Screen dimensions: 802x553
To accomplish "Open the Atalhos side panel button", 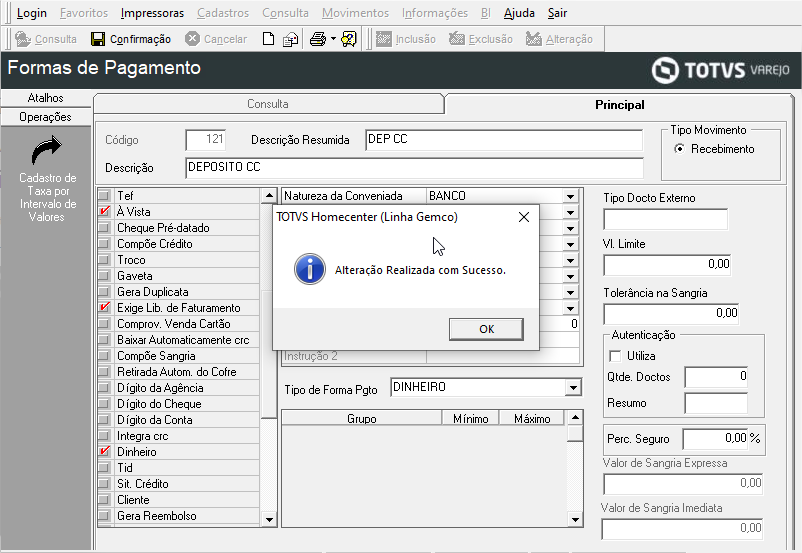I will point(46,98).
